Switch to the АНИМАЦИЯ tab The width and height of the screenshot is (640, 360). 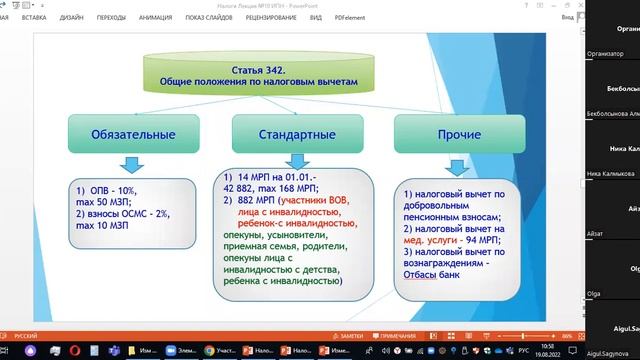pyautogui.click(x=156, y=18)
